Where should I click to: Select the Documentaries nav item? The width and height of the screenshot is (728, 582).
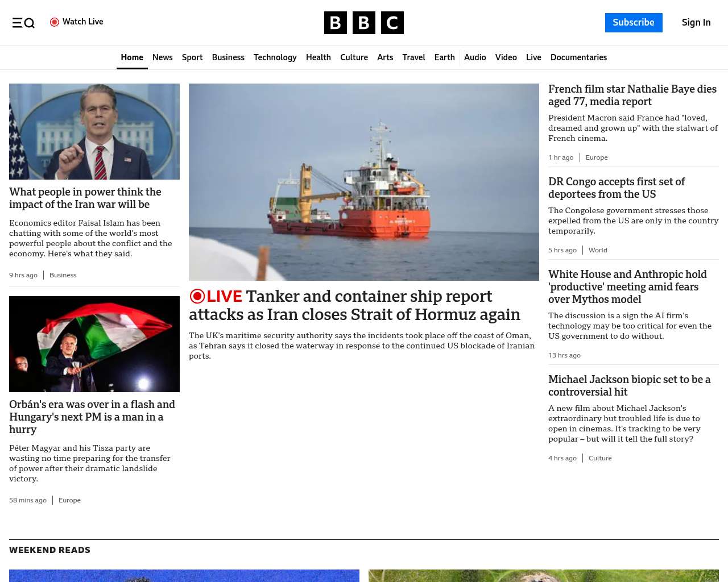[x=578, y=57]
